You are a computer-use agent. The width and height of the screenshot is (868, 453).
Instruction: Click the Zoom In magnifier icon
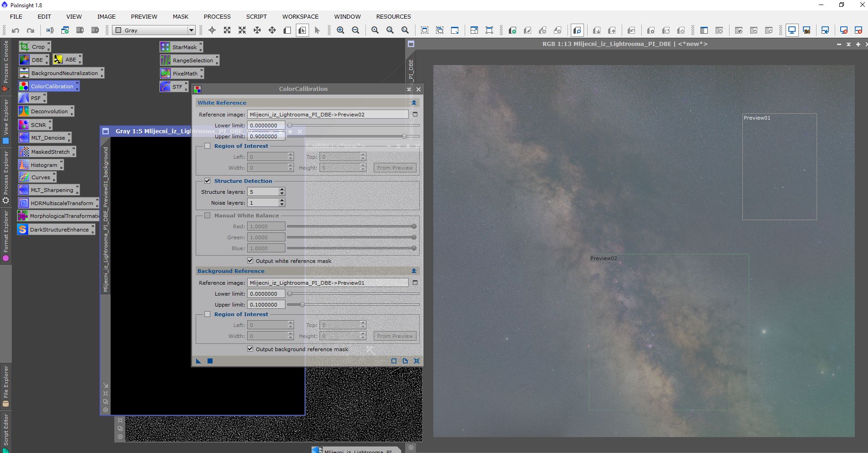[x=340, y=30]
